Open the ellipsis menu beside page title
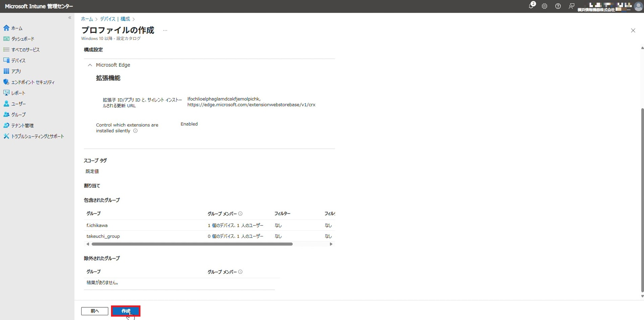The width and height of the screenshot is (644, 320). click(x=165, y=31)
